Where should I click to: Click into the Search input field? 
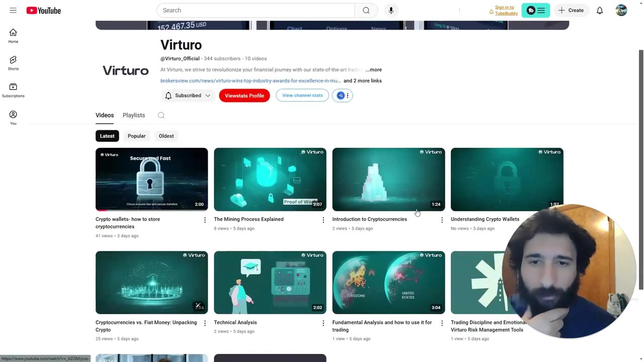[x=256, y=10]
